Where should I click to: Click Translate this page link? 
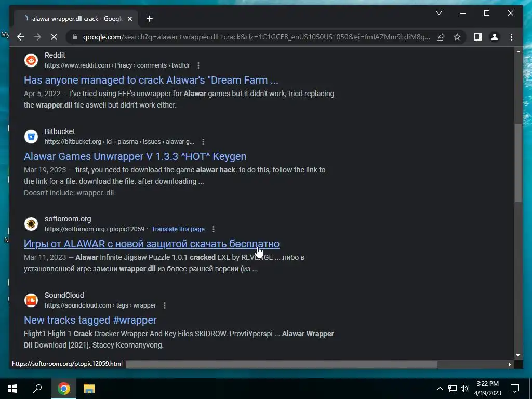pos(178,229)
